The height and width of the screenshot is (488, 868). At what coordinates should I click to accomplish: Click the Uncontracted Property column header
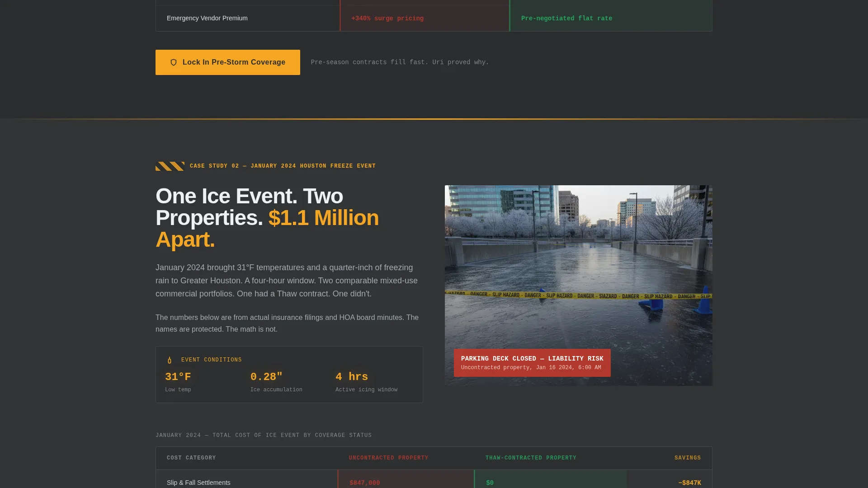point(388,458)
